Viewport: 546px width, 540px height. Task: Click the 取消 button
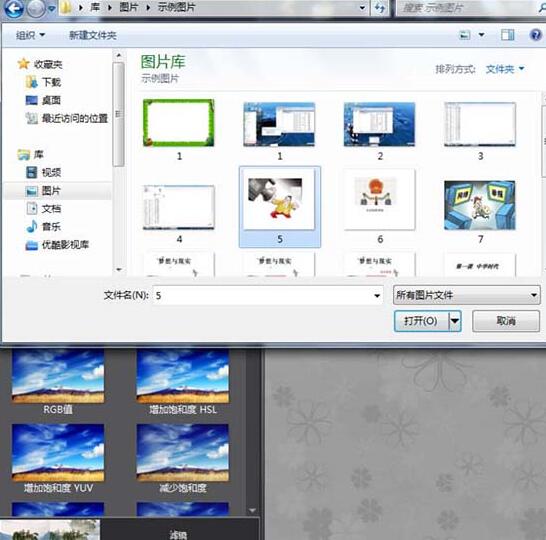(506, 321)
